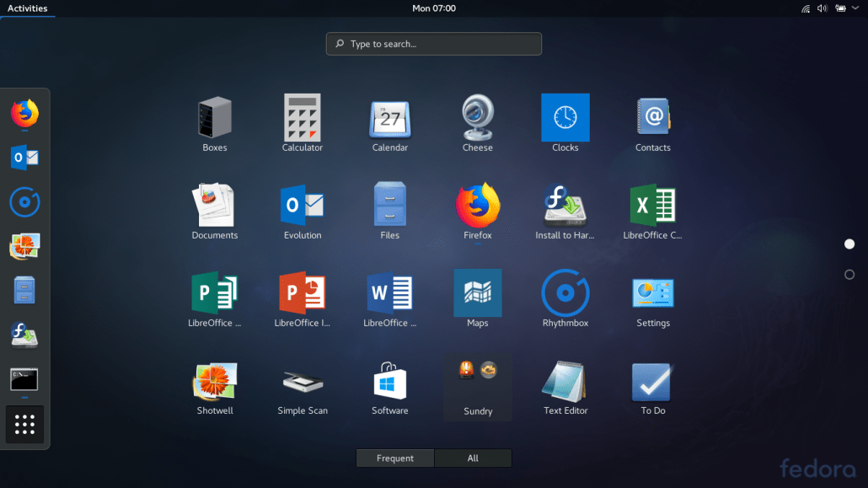Switch to the Frequent apps view

[x=394, y=458]
